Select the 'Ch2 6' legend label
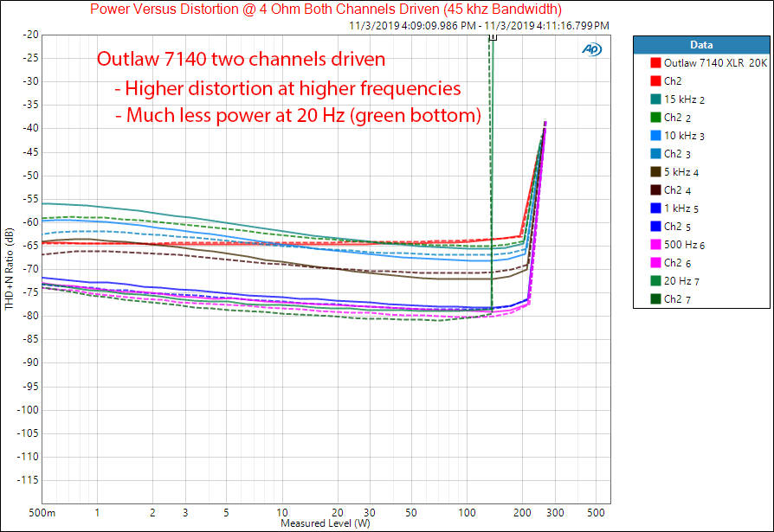774x532 pixels. tap(677, 263)
